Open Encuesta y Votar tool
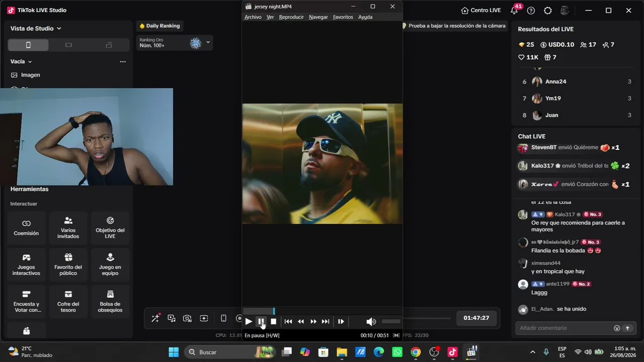Viewport: 644px width, 362px height. (26, 301)
